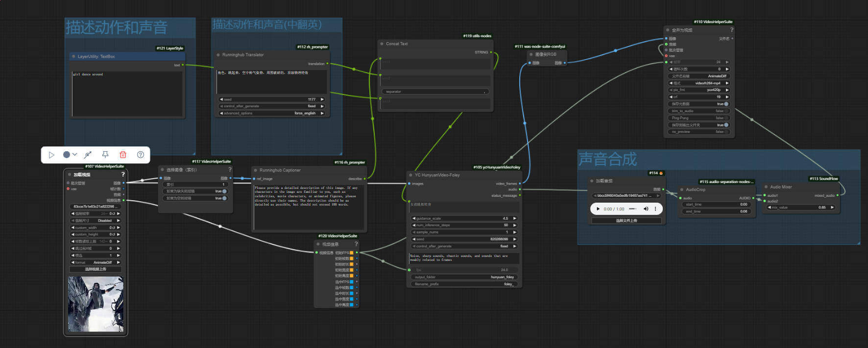Click the 选择文件上传 audio upload button

tap(627, 221)
